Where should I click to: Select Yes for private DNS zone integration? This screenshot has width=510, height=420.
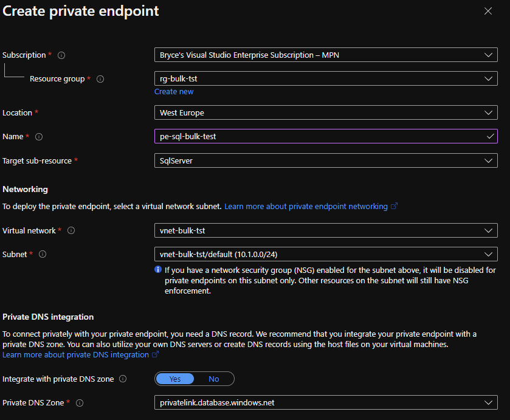point(175,379)
